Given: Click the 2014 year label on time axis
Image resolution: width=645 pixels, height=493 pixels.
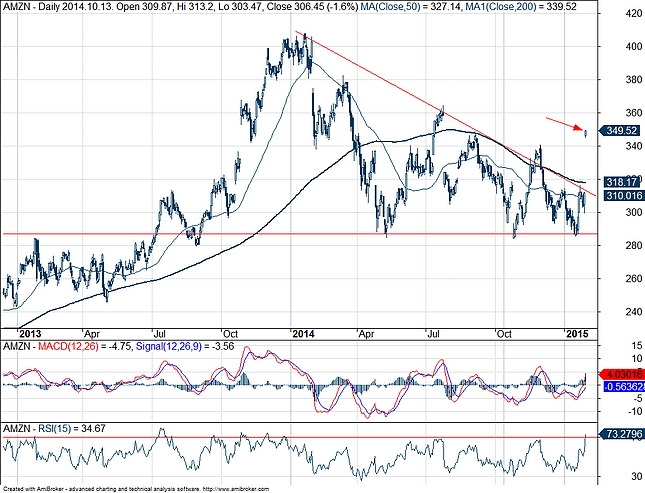Looking at the screenshot, I should coord(304,333).
